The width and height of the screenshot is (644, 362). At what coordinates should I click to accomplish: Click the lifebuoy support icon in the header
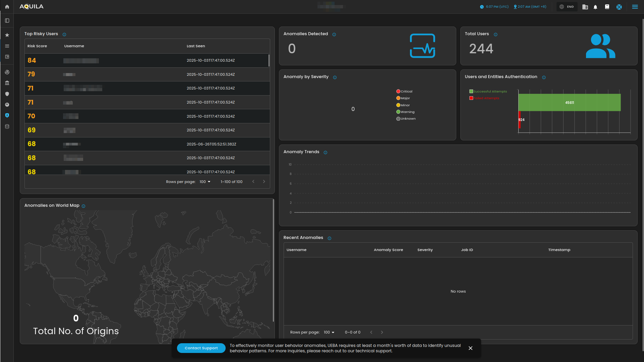point(619,7)
